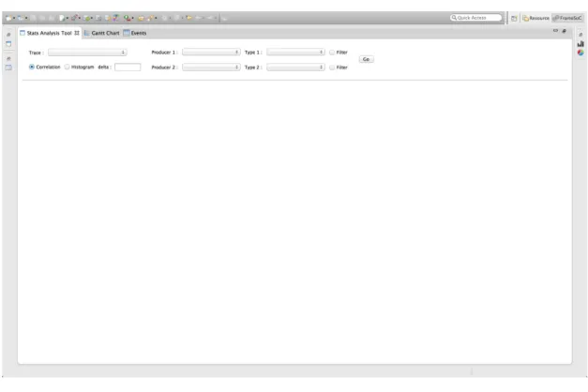This screenshot has height=392, width=588.
Task: Open the Type 1 dropdown
Action: click(295, 53)
